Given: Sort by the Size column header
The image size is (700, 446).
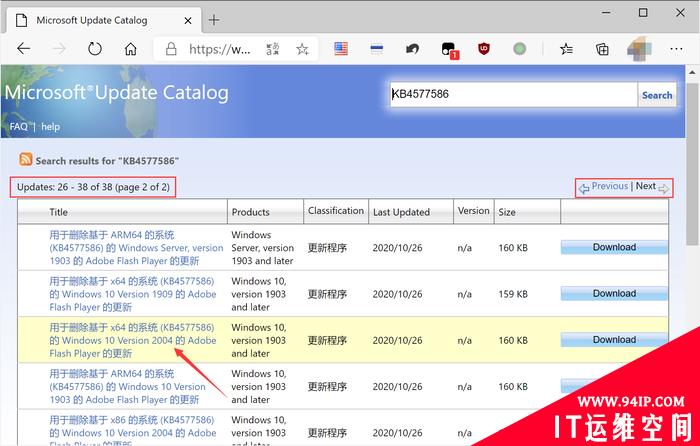Looking at the screenshot, I should [507, 213].
